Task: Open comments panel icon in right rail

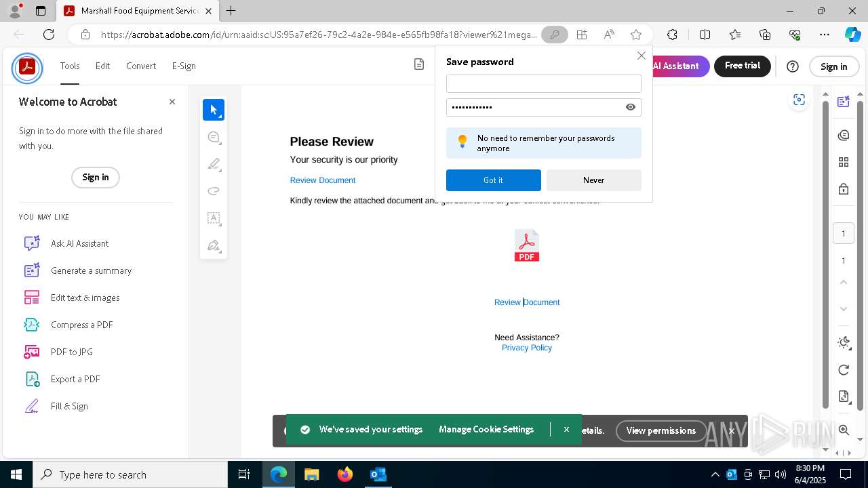Action: pyautogui.click(x=844, y=135)
